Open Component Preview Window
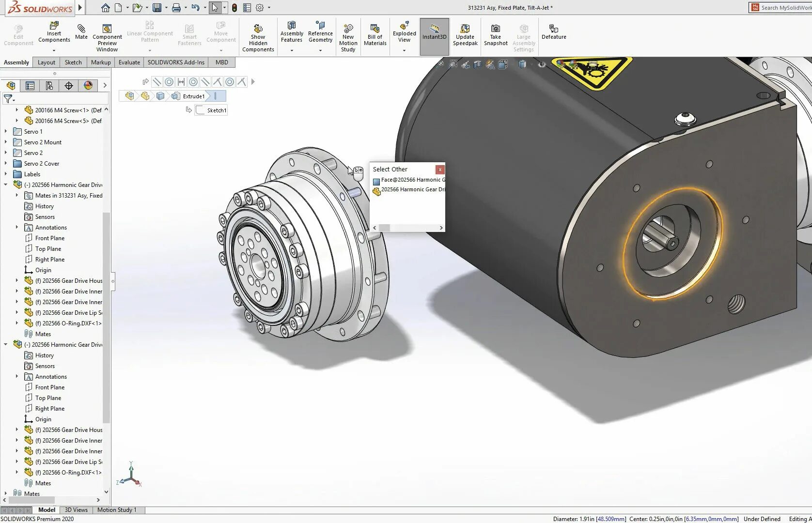Viewport: 812px width, 523px height. [x=107, y=37]
